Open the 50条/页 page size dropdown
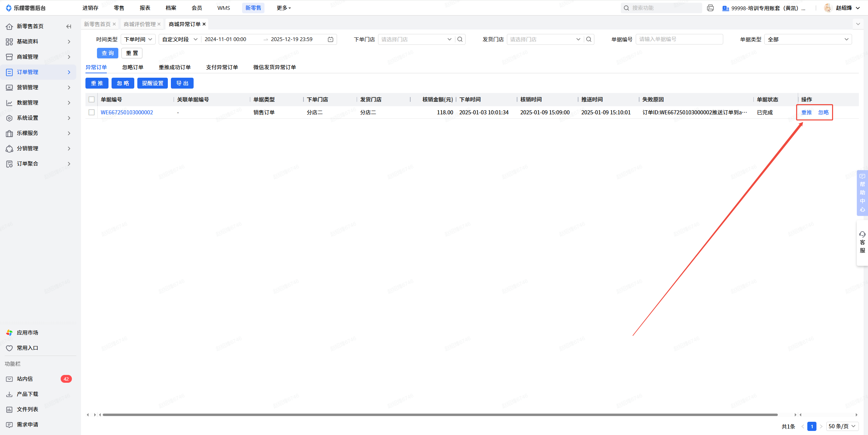This screenshot has height=435, width=868. [842, 426]
